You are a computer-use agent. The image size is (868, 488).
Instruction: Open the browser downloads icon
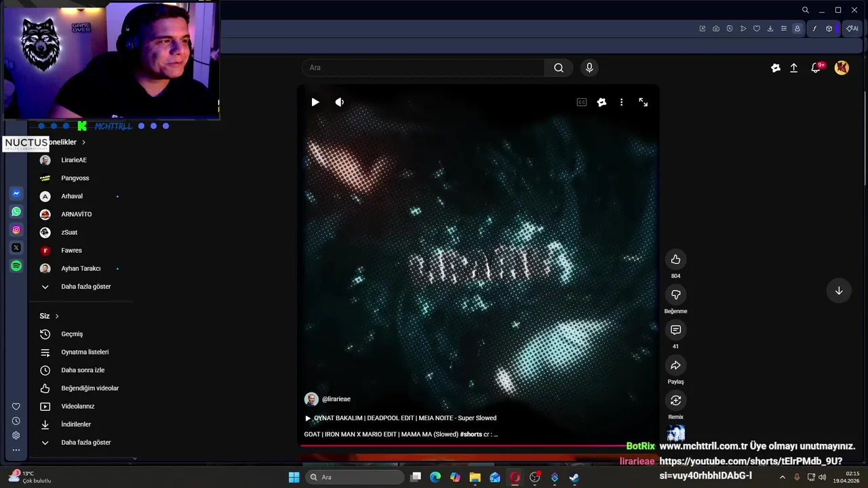[770, 28]
